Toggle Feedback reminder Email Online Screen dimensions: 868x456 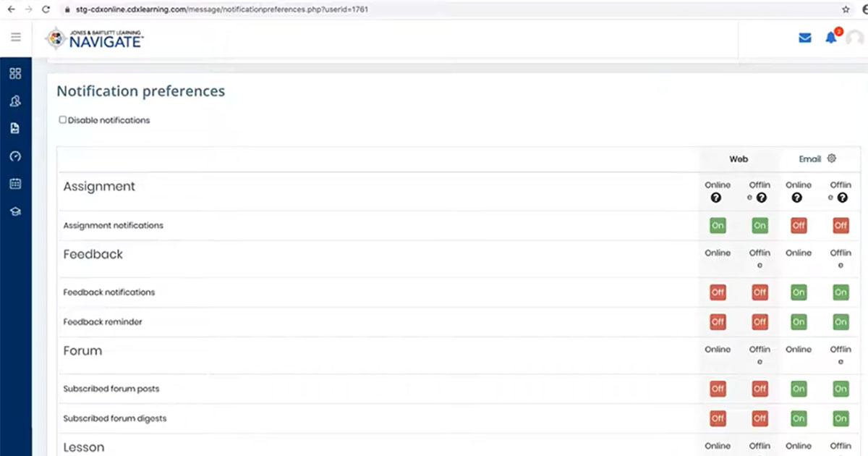pyautogui.click(x=799, y=322)
